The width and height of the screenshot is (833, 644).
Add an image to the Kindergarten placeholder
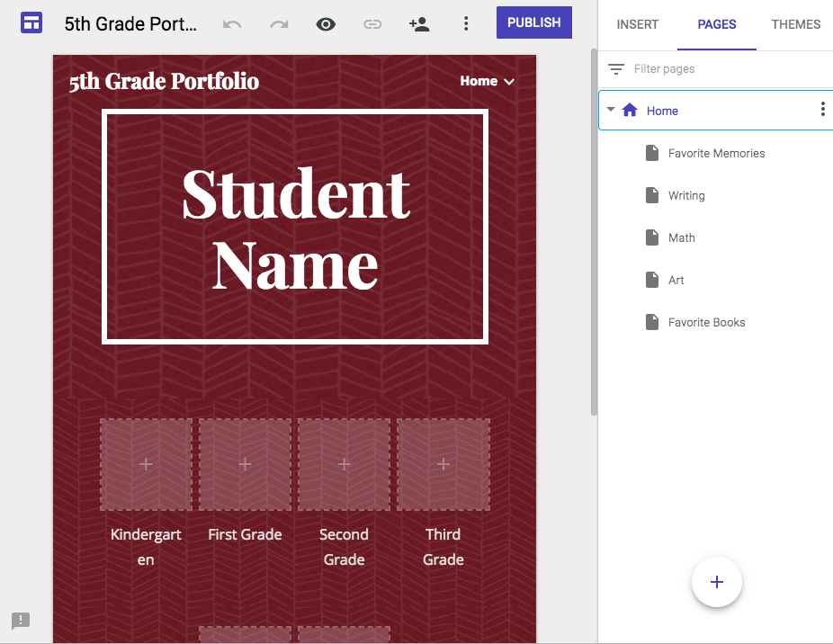point(146,464)
